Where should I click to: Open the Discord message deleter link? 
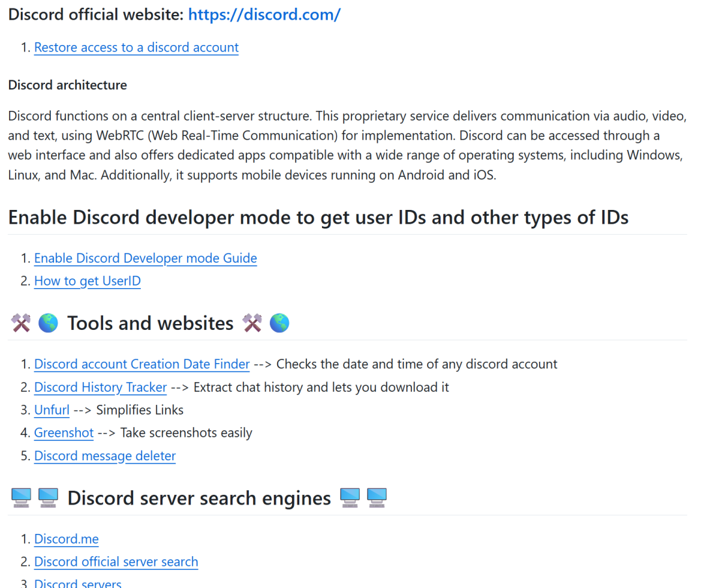(105, 456)
